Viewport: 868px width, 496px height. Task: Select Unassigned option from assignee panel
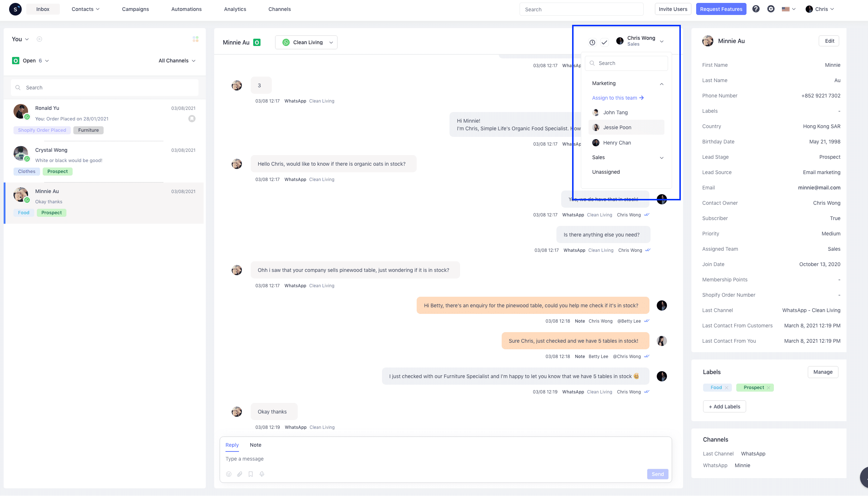pyautogui.click(x=606, y=172)
